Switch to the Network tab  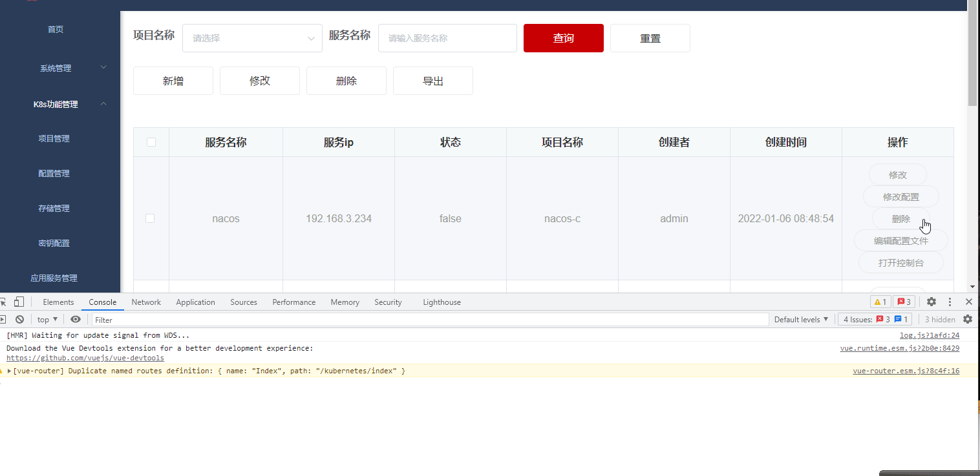coord(146,302)
